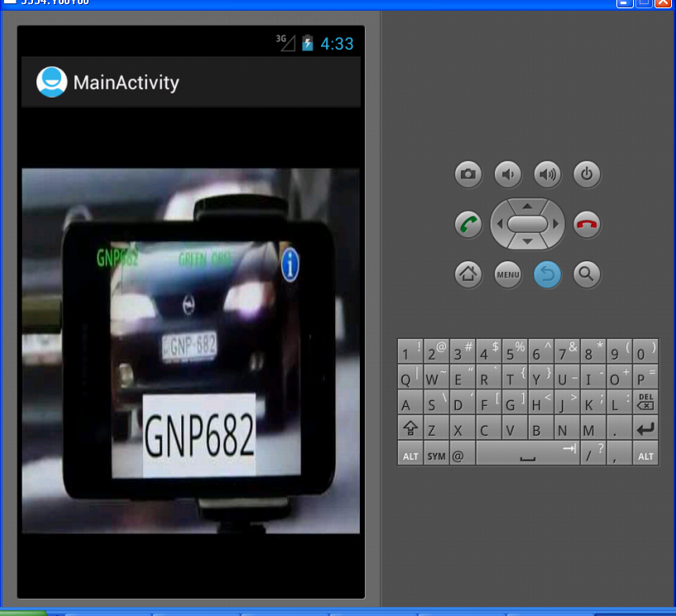Tap the MainActivity app icon in the action bar
This screenshot has height=616, width=676.
[51, 82]
